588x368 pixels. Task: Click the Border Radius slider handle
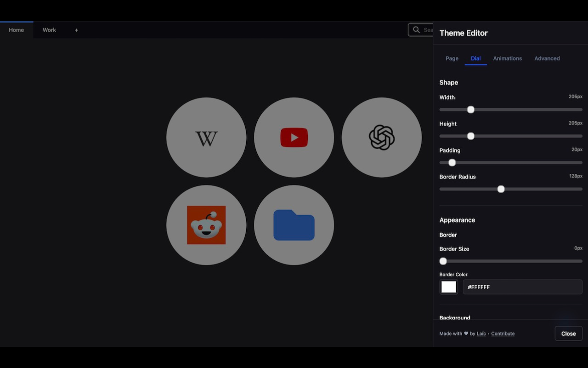[x=501, y=189]
